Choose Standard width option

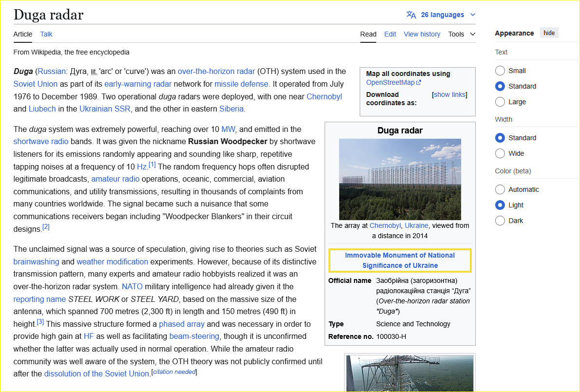[500, 138]
